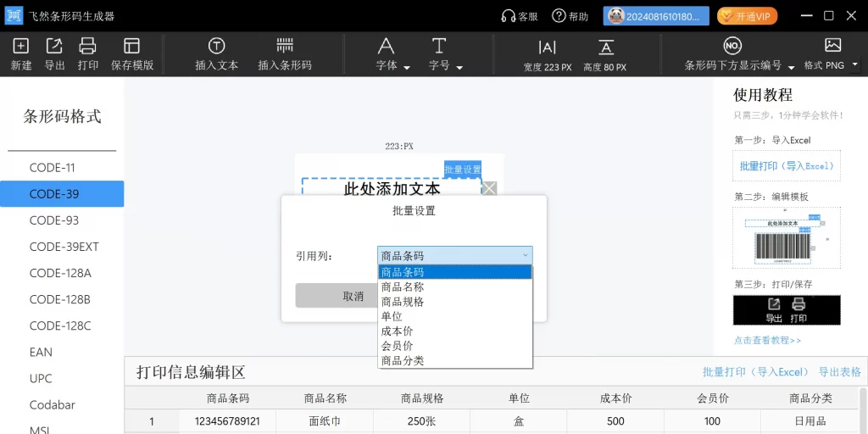This screenshot has height=434, width=868.
Task: Select CODE-128C barcode format
Action: pyautogui.click(x=62, y=326)
